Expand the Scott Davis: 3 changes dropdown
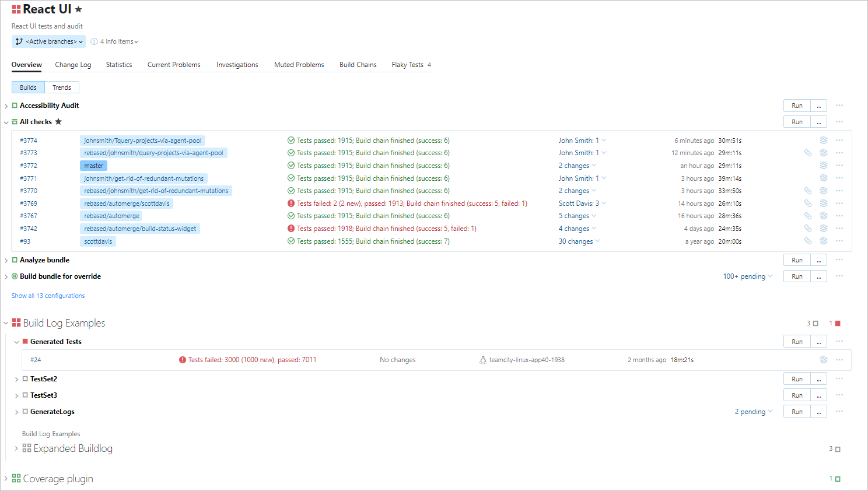Image resolution: width=868 pixels, height=491 pixels. click(583, 204)
